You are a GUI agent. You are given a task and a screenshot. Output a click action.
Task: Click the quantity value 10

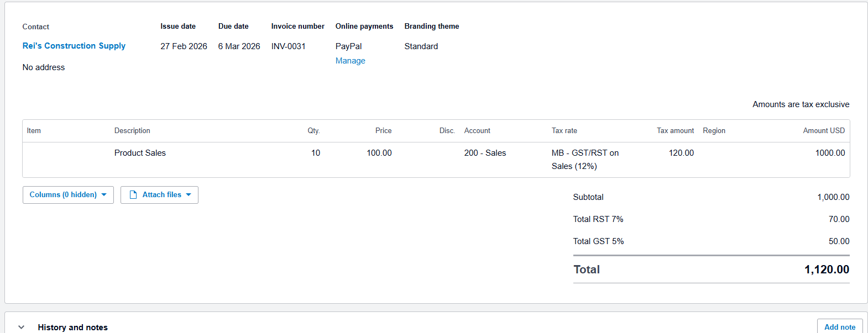click(x=315, y=153)
